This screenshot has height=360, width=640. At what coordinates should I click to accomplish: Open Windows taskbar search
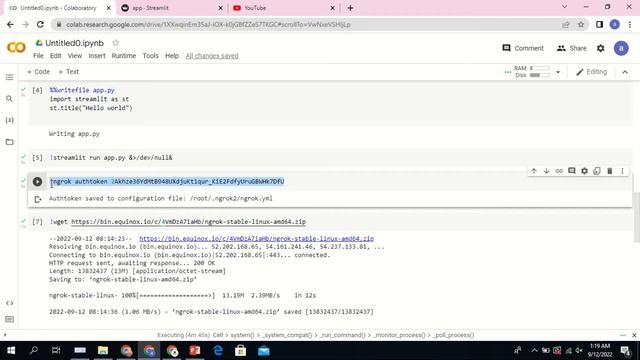[34, 351]
